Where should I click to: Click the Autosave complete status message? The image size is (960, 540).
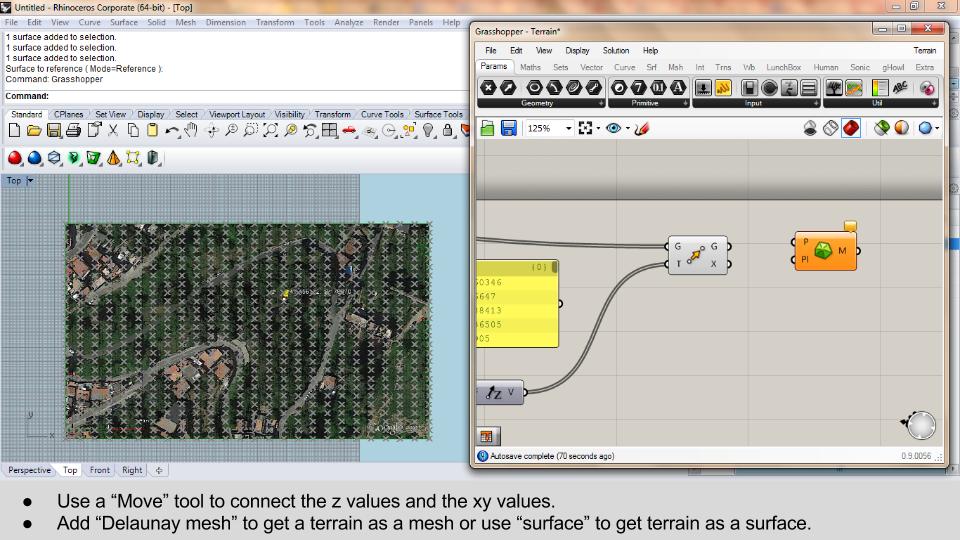point(552,456)
